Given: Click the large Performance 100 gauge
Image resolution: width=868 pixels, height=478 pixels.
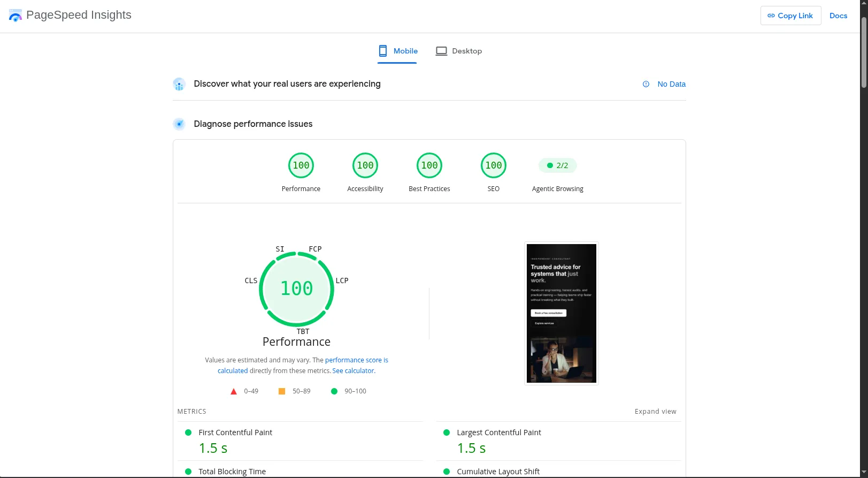Looking at the screenshot, I should 297,289.
